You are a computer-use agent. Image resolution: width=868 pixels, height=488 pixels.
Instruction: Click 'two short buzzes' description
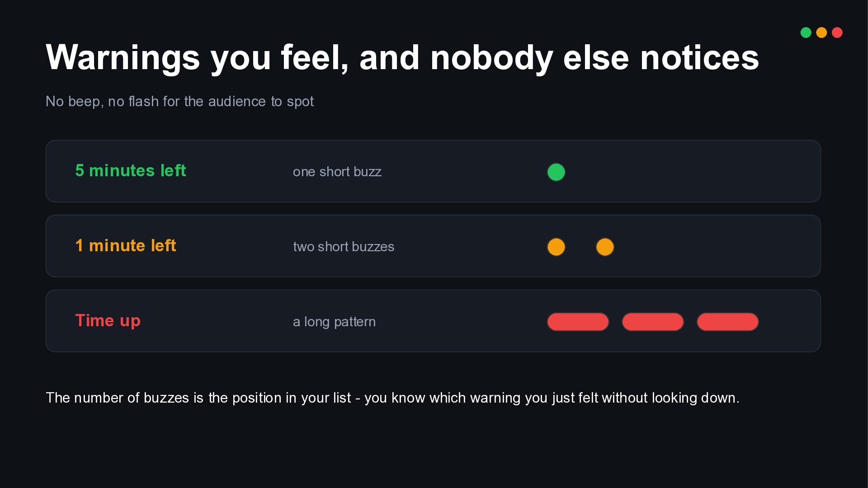tap(344, 247)
